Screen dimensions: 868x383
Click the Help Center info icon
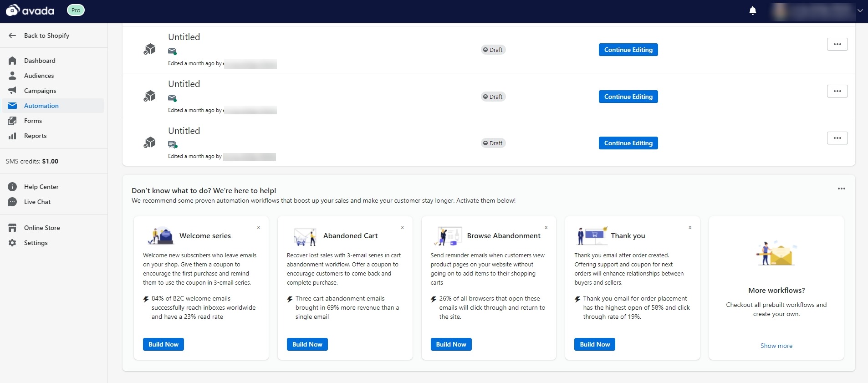[x=12, y=187]
